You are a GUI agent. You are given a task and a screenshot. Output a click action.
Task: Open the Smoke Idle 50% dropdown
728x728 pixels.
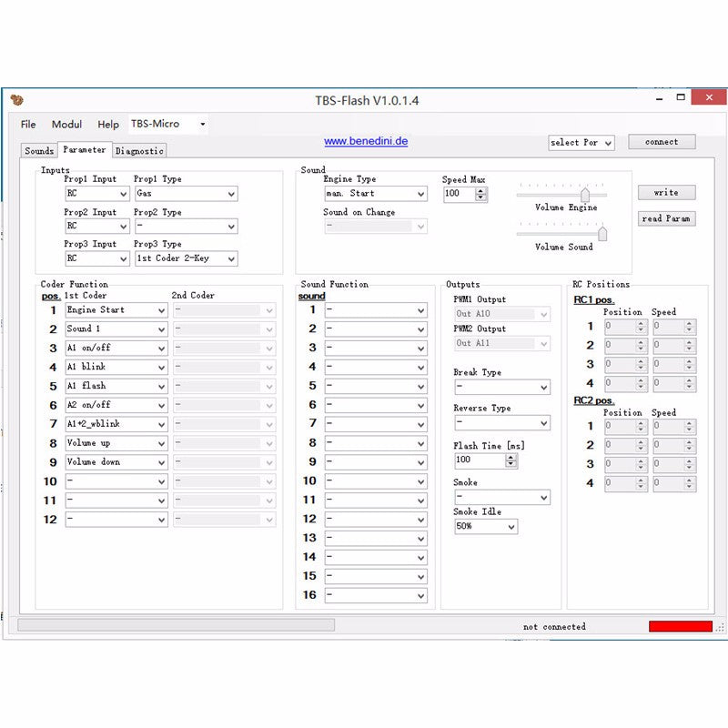[x=485, y=527]
